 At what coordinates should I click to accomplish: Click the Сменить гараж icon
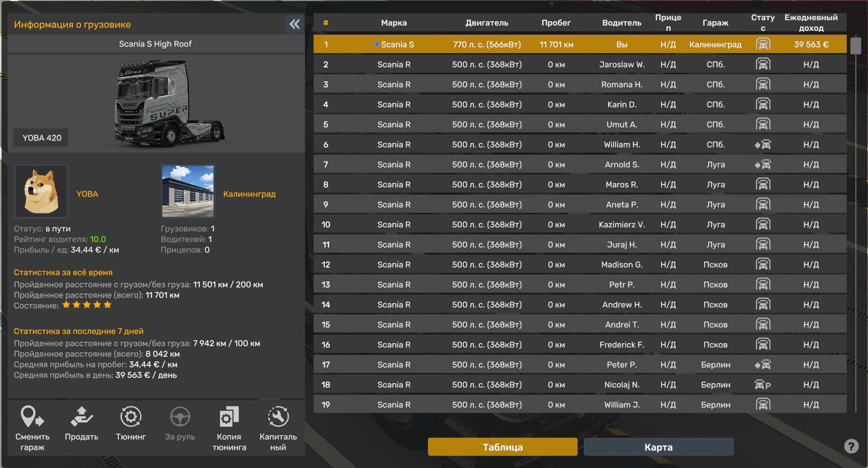(32, 417)
